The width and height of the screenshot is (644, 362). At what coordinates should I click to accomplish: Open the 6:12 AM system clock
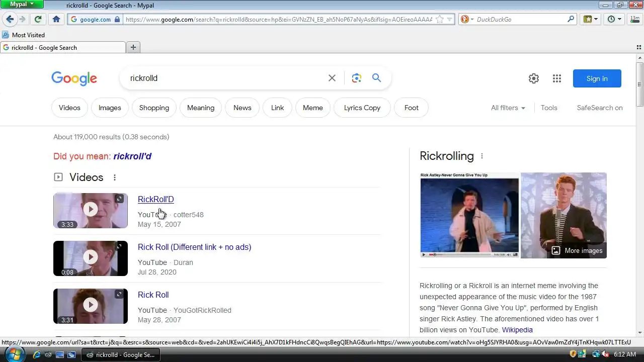point(625,354)
